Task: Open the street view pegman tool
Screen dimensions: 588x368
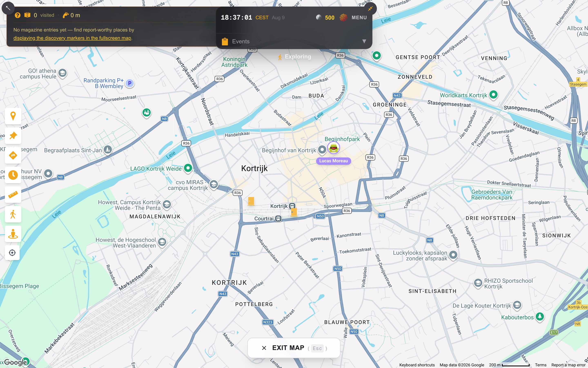Action: 13,234
